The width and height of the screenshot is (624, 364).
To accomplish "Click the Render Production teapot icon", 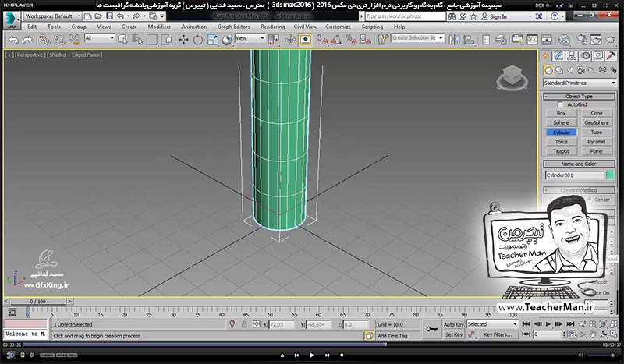I will 611,40.
